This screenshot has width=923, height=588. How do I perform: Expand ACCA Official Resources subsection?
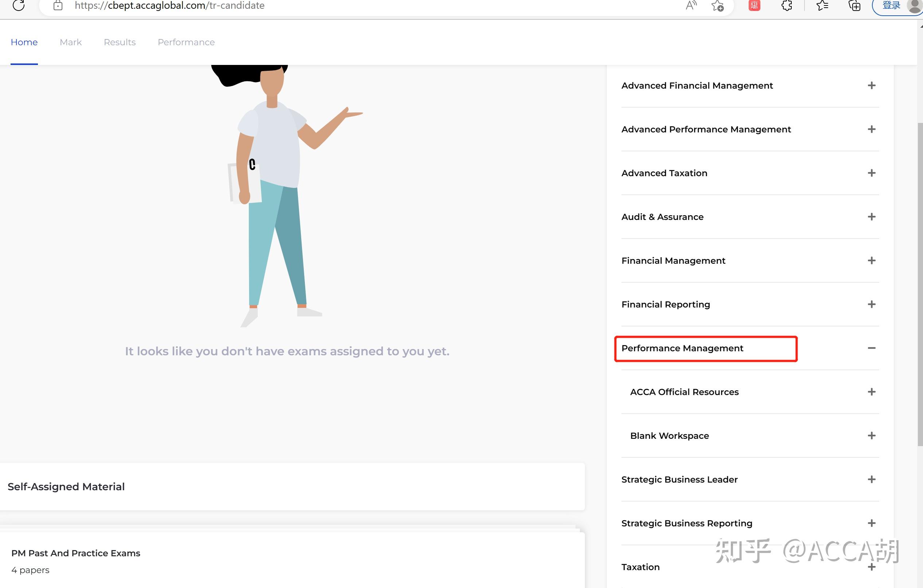click(871, 392)
